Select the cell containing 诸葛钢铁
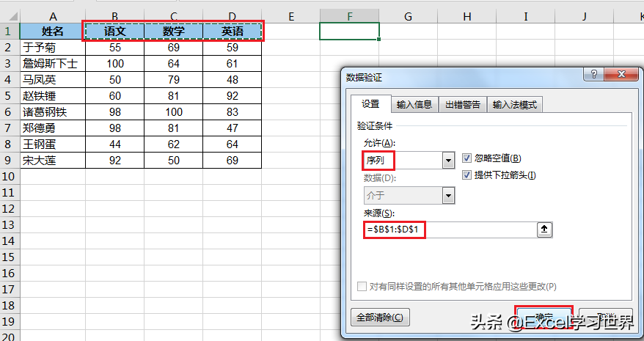 [53, 112]
